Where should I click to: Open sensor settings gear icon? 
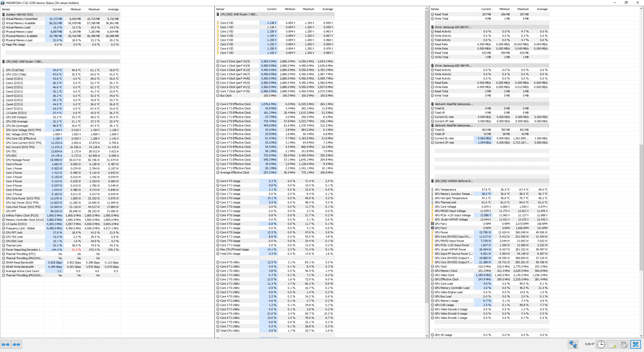(x=624, y=344)
